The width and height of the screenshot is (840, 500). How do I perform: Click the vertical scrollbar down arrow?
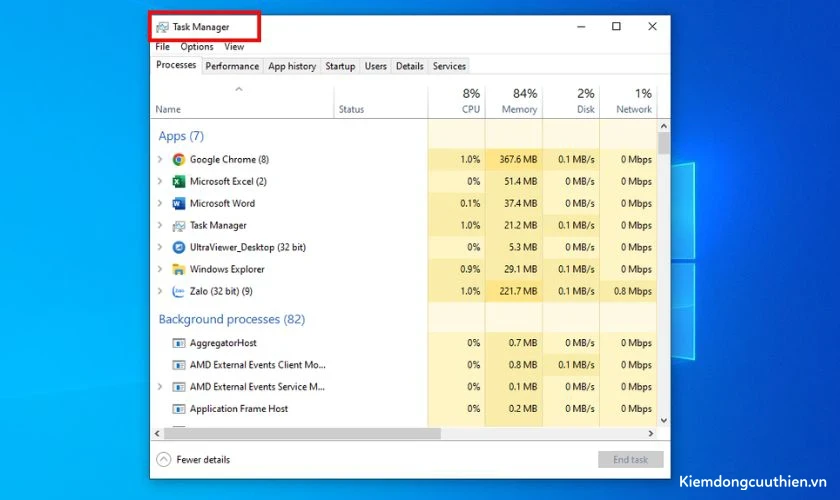664,421
